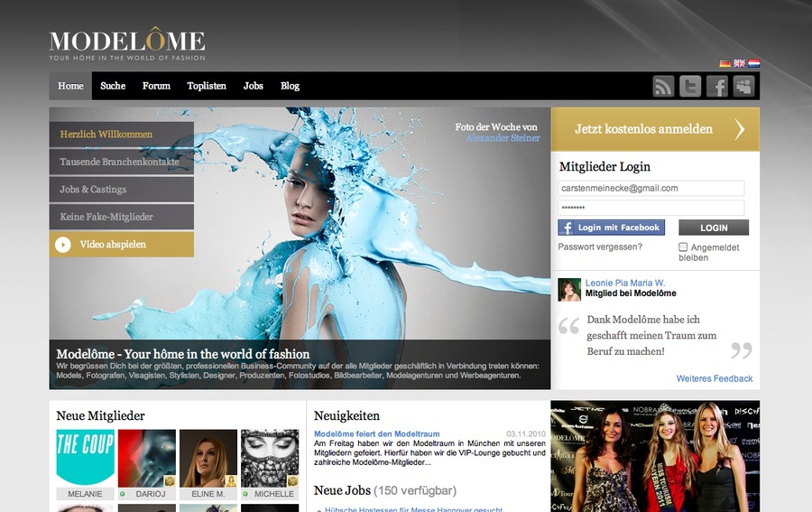
Task: Click Jetzt kostenlos anmelden button
Action: tap(655, 129)
